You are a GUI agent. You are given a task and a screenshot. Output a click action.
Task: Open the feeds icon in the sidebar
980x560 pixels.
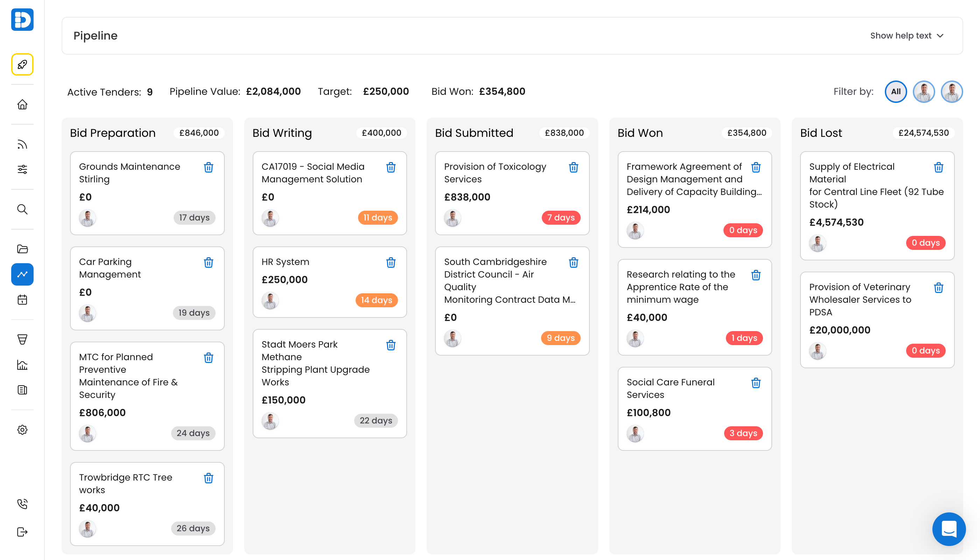click(22, 144)
